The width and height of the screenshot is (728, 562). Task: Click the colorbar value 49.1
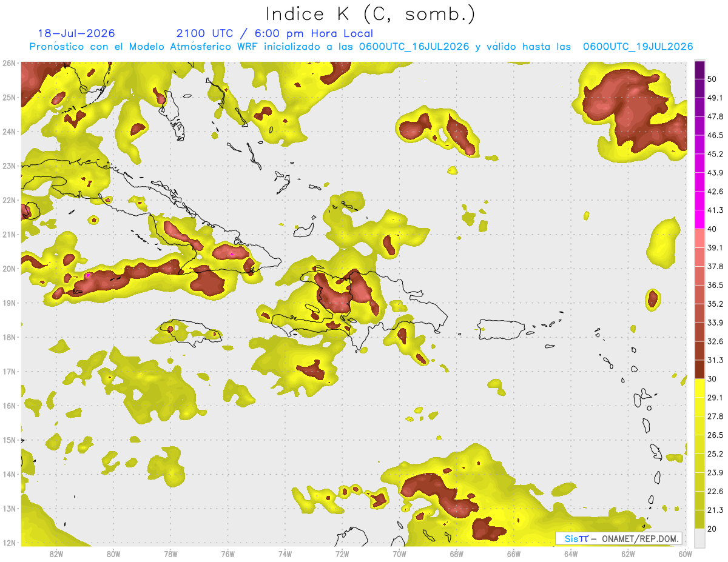pyautogui.click(x=715, y=98)
